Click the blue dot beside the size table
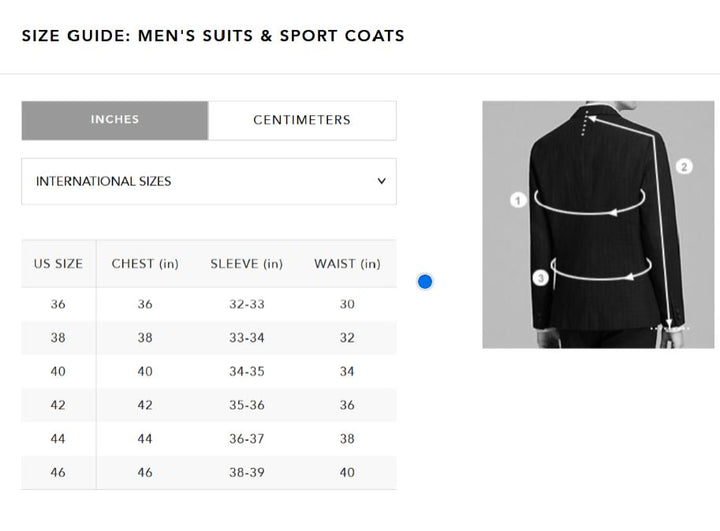The height and width of the screenshot is (531, 720). click(425, 282)
